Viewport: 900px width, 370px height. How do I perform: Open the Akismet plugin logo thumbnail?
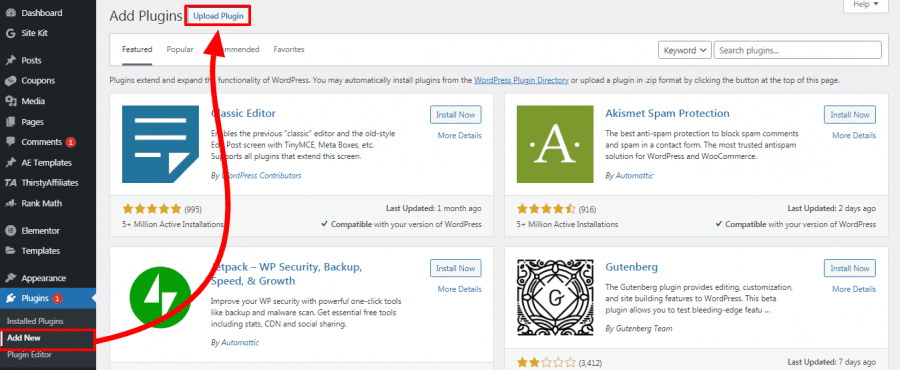pyautogui.click(x=555, y=144)
